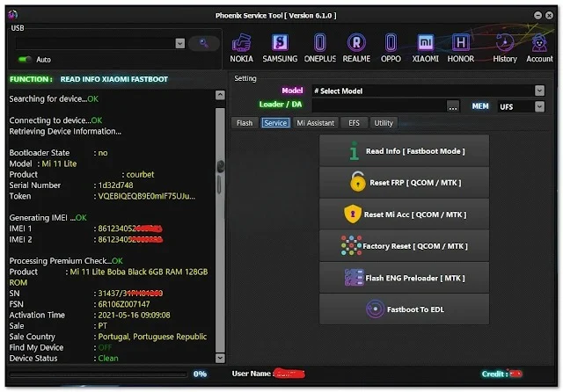
Task: Run Read Info Fastboot Mode
Action: pos(404,151)
